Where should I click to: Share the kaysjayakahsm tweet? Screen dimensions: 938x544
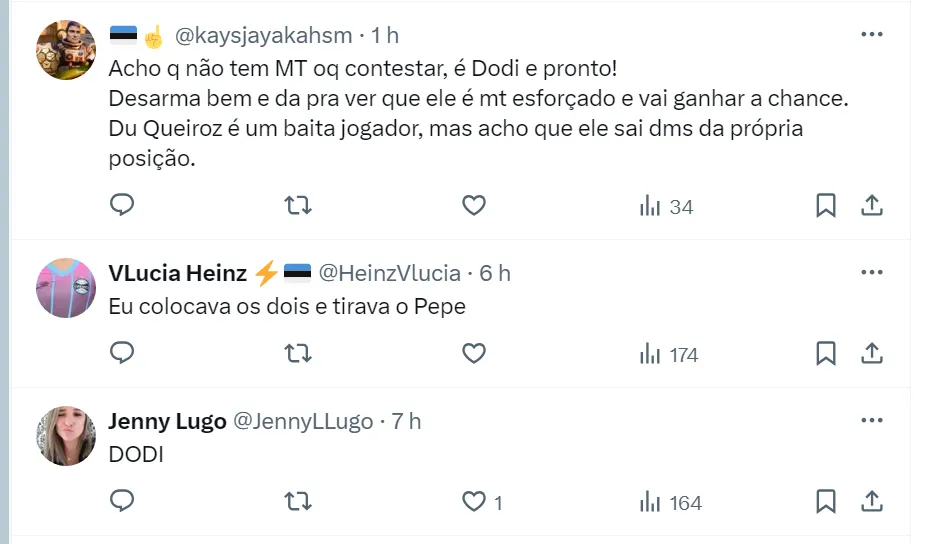tap(872, 206)
